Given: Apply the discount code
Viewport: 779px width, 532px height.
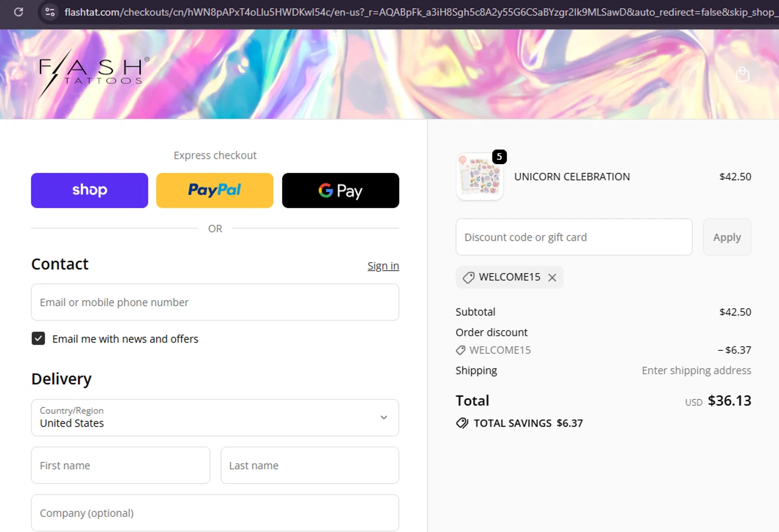Looking at the screenshot, I should [x=727, y=237].
